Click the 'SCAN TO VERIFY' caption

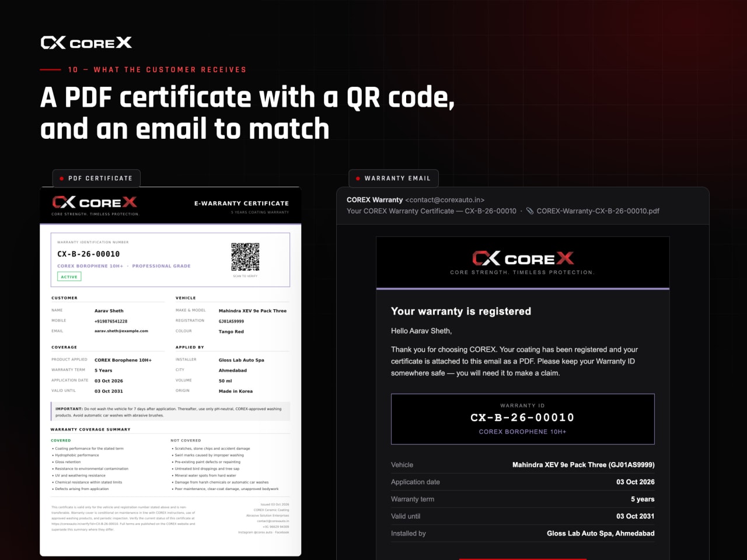pyautogui.click(x=245, y=276)
